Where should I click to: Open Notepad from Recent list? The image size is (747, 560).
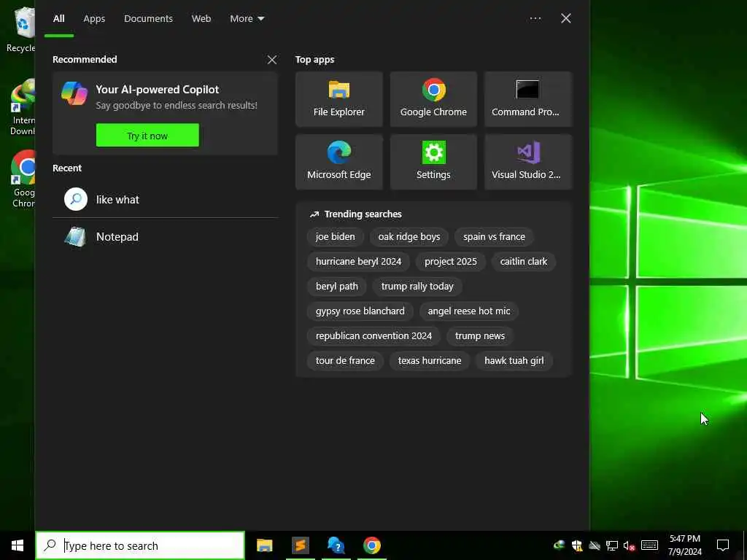click(166, 237)
